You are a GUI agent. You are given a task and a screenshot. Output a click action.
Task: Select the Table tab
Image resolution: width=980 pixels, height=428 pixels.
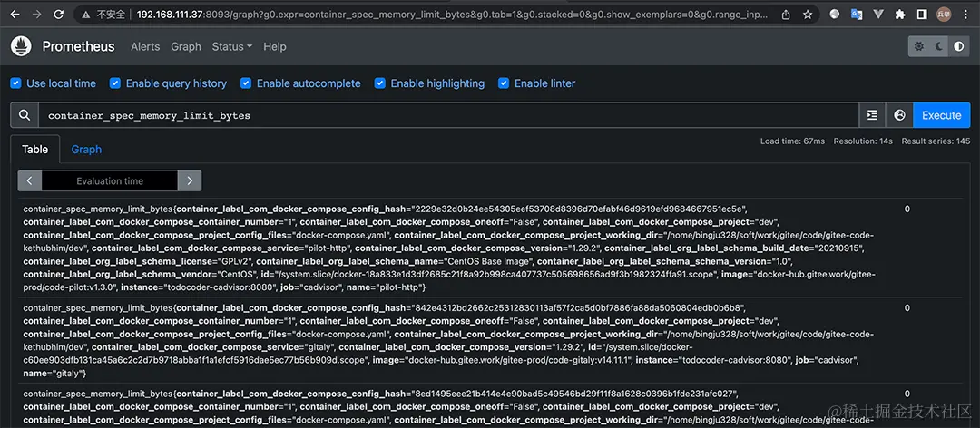pos(35,150)
